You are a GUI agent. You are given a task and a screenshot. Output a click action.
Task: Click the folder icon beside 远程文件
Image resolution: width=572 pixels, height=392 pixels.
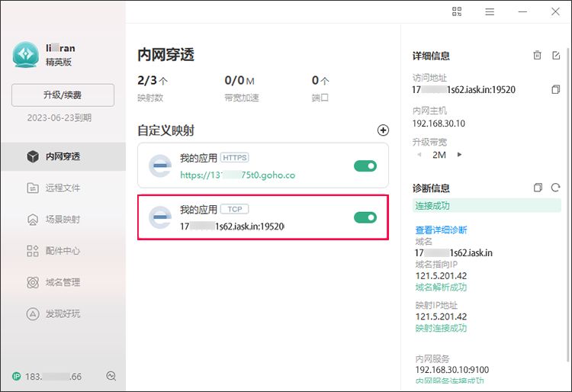[33, 188]
